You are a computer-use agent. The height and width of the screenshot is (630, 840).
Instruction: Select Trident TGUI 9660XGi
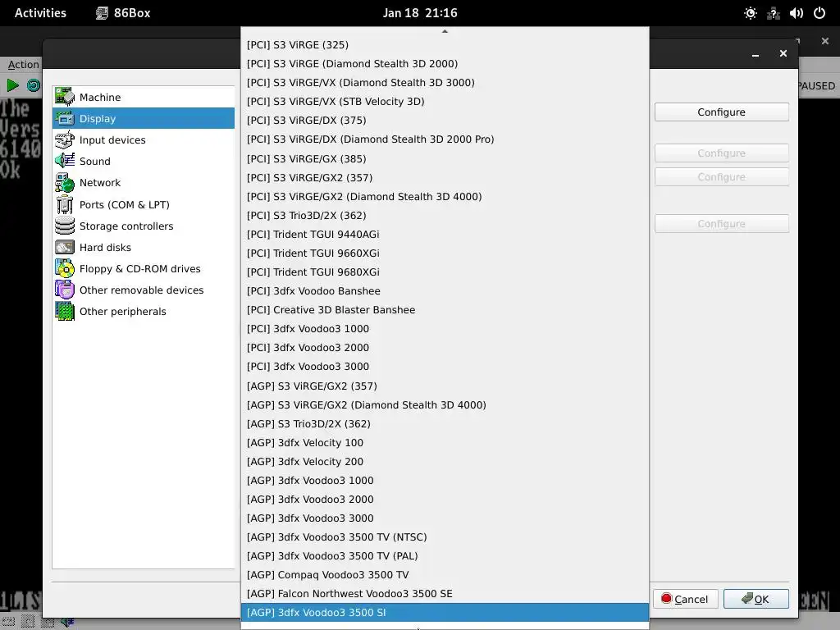(x=445, y=253)
